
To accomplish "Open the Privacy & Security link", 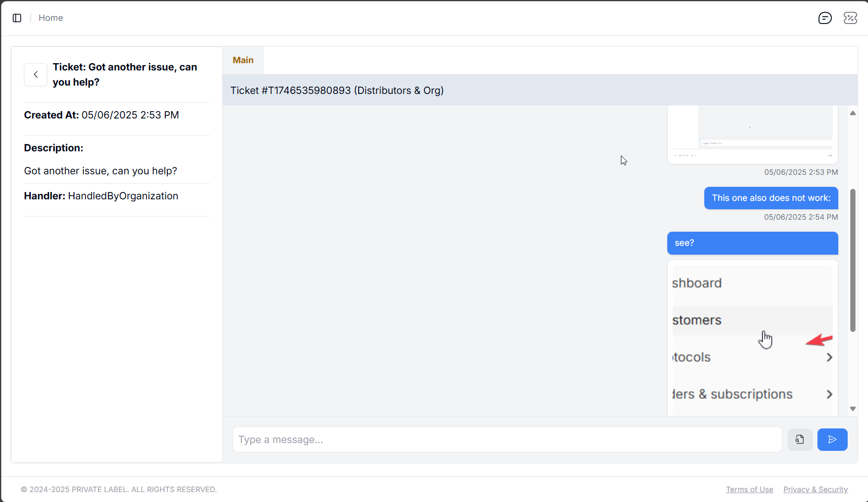I will click(815, 489).
